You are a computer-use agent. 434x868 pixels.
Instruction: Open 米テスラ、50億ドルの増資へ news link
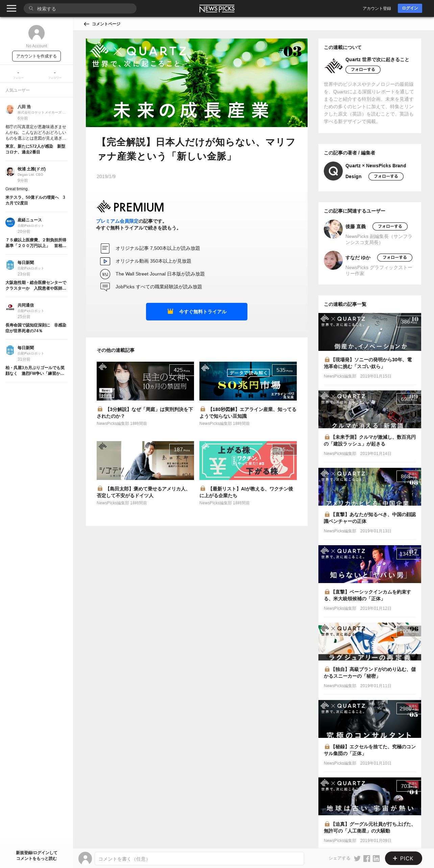[35, 200]
